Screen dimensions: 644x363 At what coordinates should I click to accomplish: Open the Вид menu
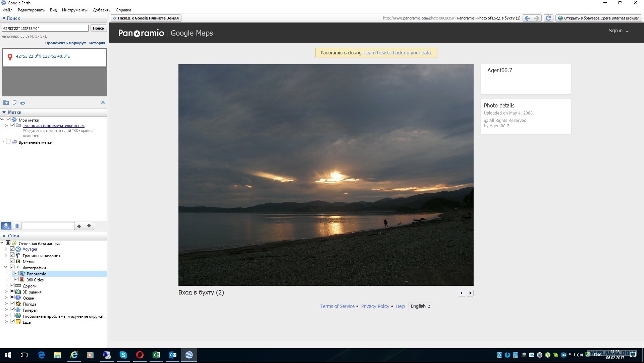[x=53, y=10]
